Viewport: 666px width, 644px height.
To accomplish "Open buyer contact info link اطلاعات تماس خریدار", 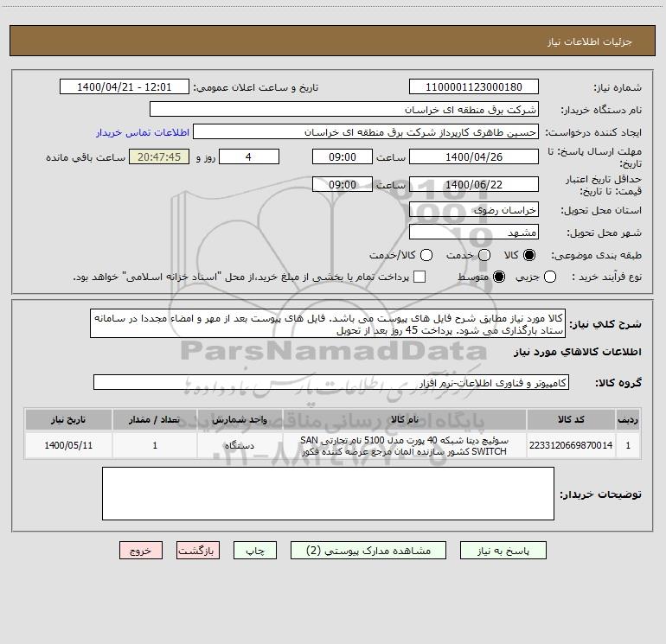I will (143, 132).
